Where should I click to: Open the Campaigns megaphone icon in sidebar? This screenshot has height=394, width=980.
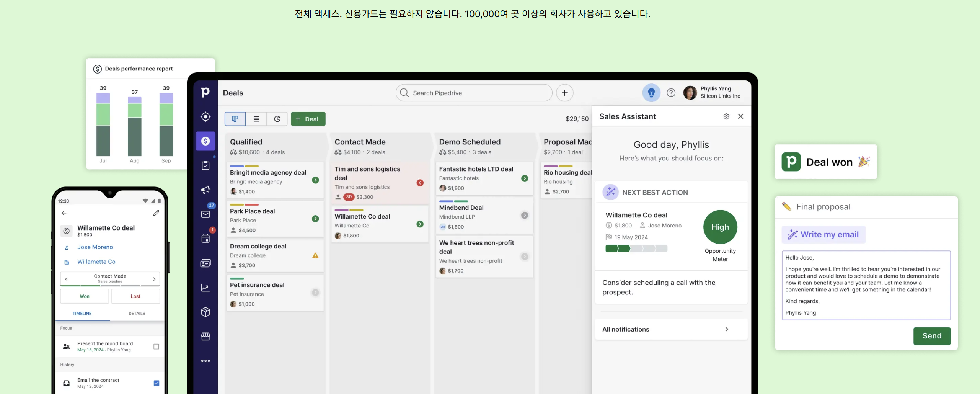pos(205,190)
